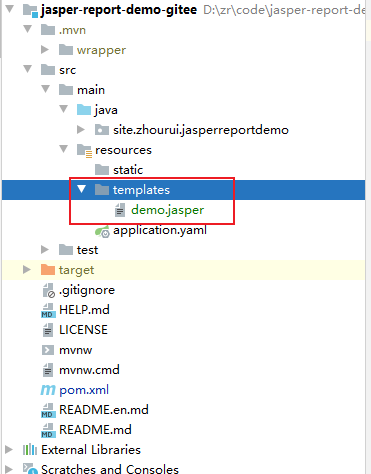Click the README.en.md markdown icon

coord(48,410)
